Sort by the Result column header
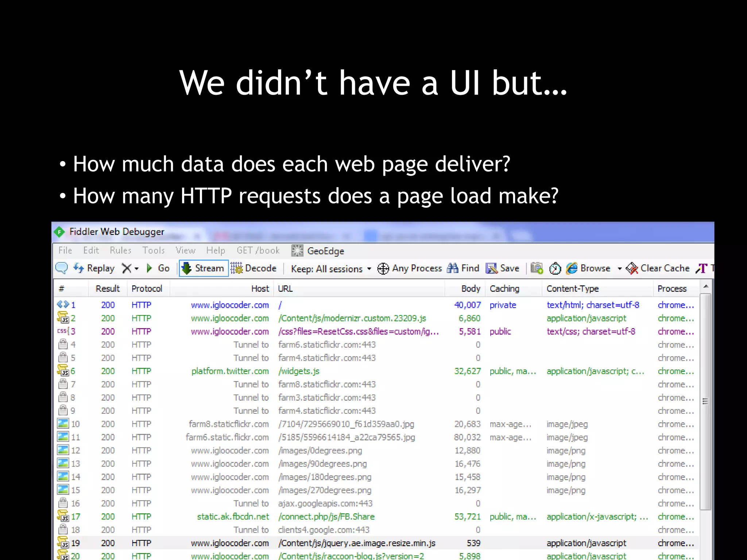Image resolution: width=747 pixels, height=560 pixels. pos(108,289)
